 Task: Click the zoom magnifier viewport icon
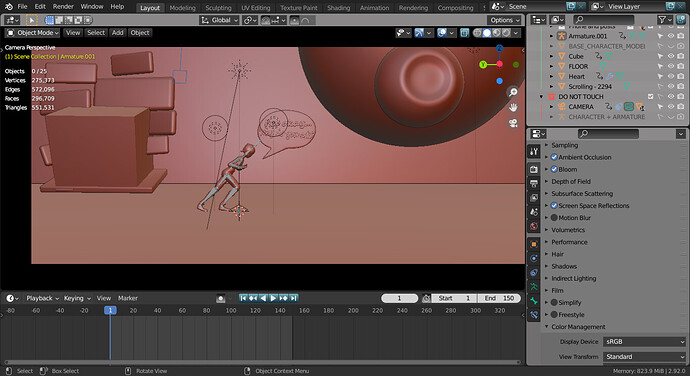[x=513, y=92]
